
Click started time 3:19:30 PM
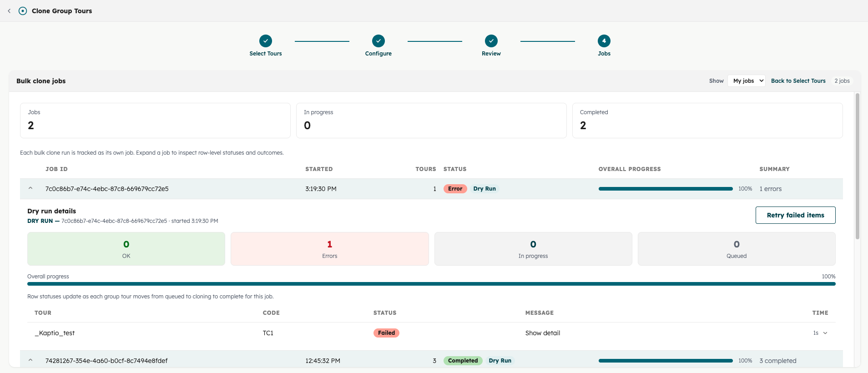click(x=321, y=189)
